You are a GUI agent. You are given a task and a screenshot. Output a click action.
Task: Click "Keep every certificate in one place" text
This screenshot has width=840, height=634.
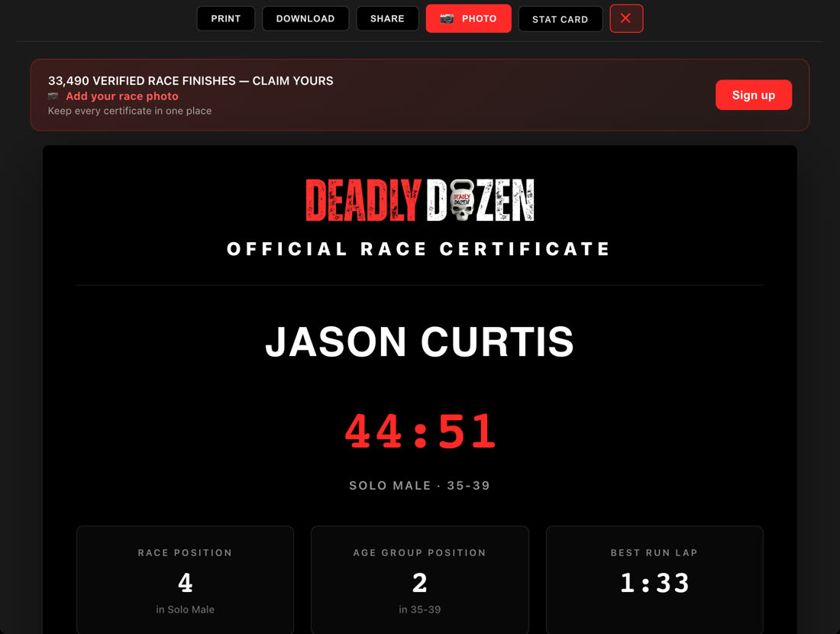[130, 111]
